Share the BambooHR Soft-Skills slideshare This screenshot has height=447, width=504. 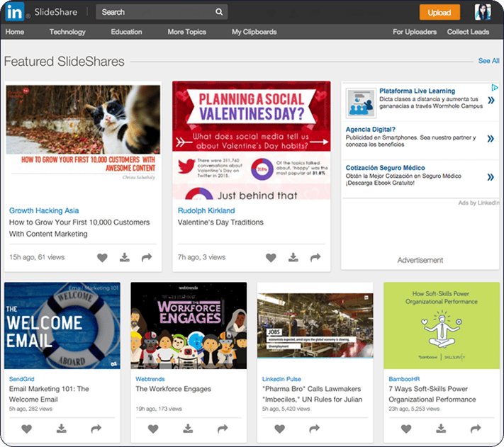tap(476, 429)
